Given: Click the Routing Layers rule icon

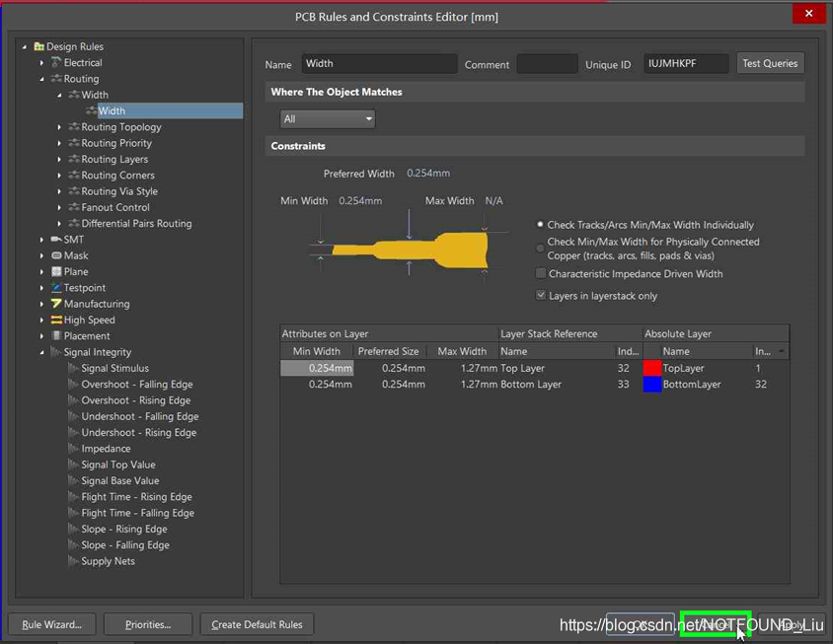Looking at the screenshot, I should tap(74, 160).
